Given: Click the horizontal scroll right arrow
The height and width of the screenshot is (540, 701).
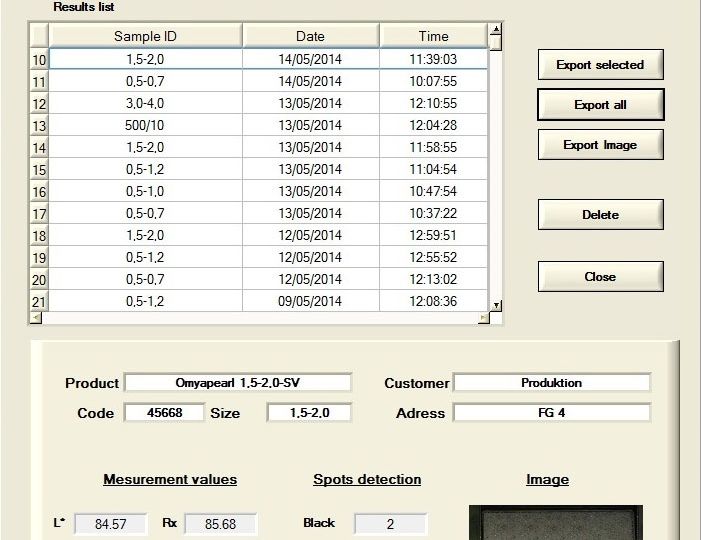Looking at the screenshot, I should [x=484, y=317].
